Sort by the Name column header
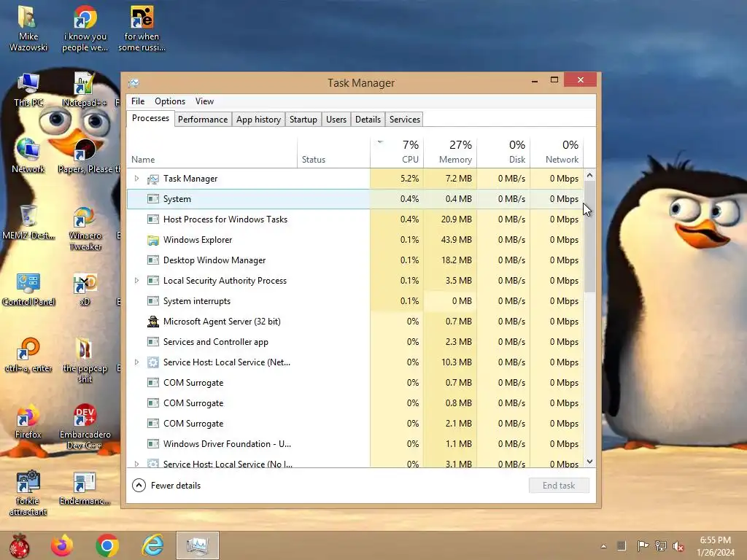 pyautogui.click(x=212, y=152)
